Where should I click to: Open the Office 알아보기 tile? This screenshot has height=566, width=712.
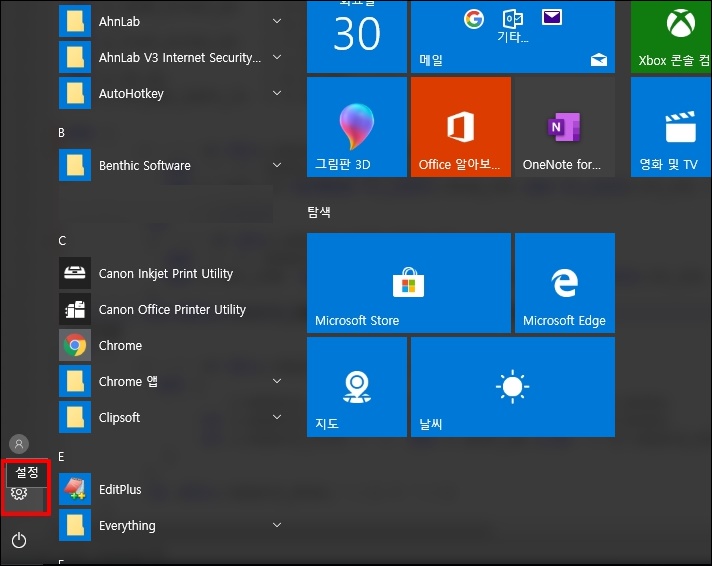pyautogui.click(x=461, y=127)
